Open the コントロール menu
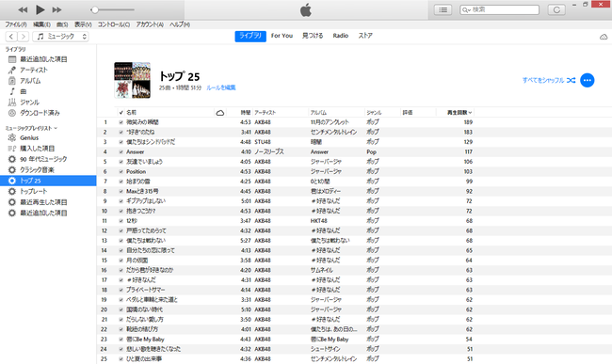 (x=114, y=24)
